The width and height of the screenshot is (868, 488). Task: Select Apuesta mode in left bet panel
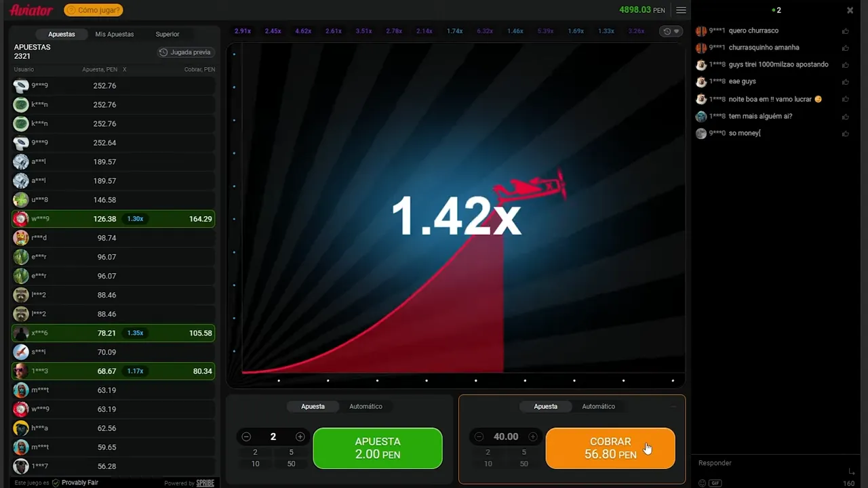[313, 407]
